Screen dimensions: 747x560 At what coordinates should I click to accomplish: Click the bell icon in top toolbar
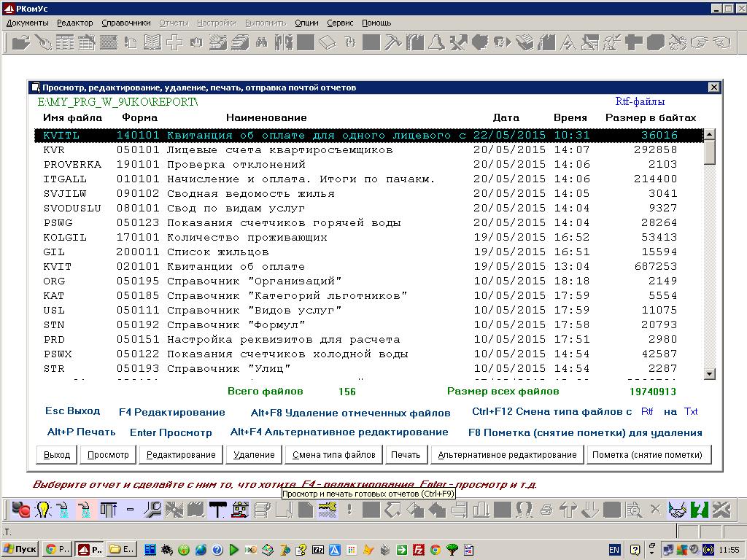click(x=436, y=42)
